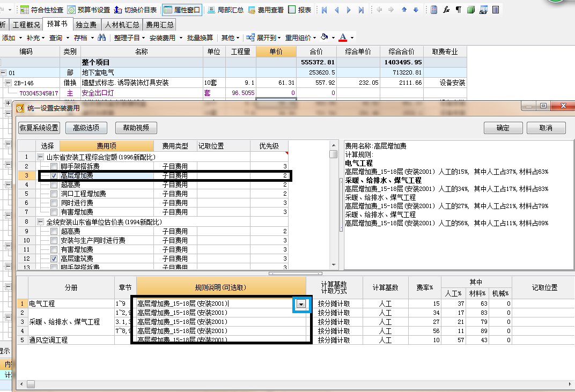Tick the 有害增加费 checkbox in row 7
Image resolution: width=575 pixels, height=392 pixels.
click(54, 212)
